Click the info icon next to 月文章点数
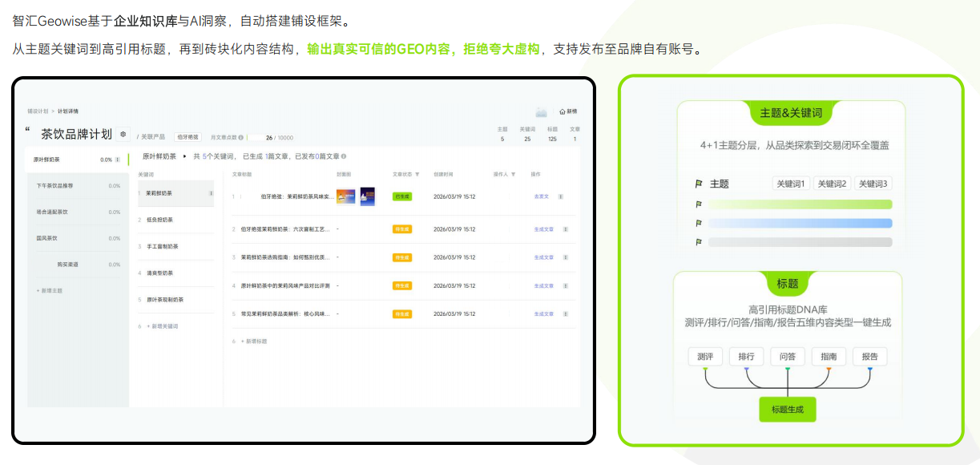 [241, 138]
